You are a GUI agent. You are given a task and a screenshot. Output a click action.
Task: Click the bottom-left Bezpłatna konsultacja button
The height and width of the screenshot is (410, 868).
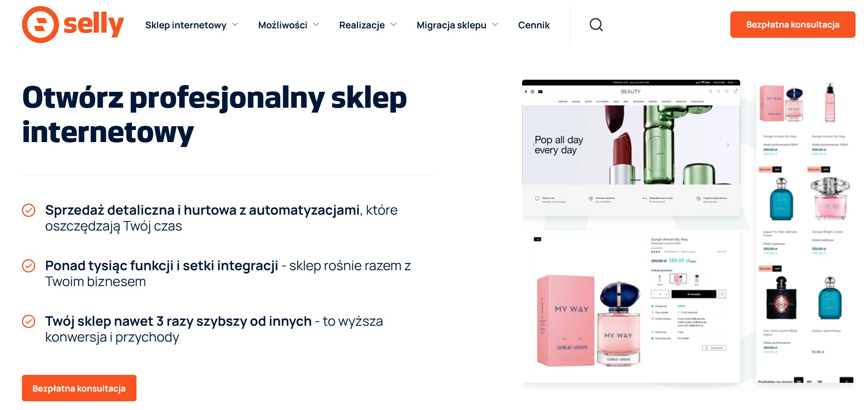pyautogui.click(x=79, y=388)
